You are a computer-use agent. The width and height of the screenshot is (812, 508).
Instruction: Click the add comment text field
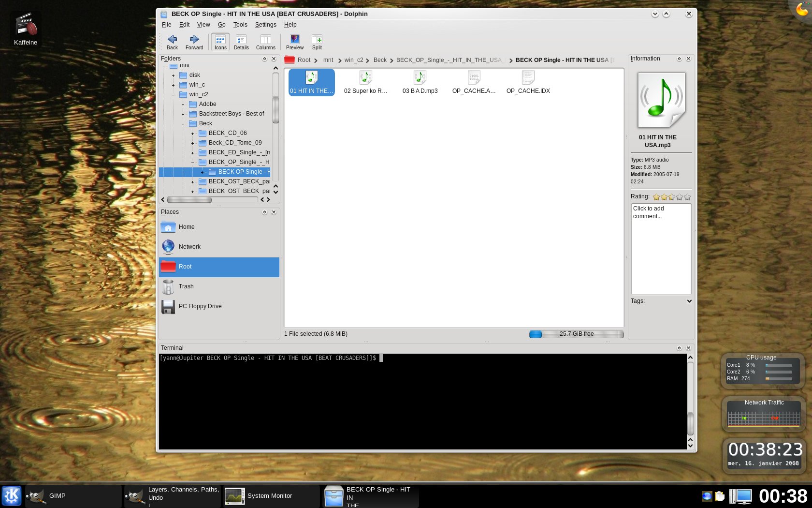click(661, 249)
